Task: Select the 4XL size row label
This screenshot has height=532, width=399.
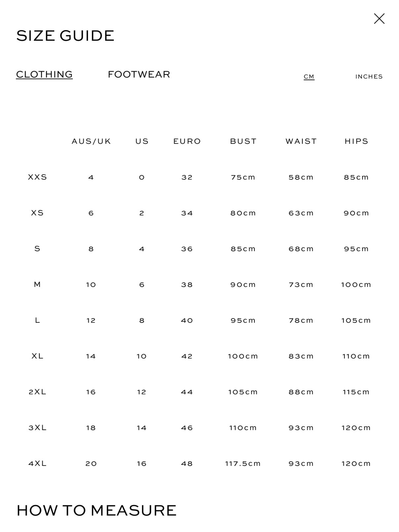Action: pos(37,463)
